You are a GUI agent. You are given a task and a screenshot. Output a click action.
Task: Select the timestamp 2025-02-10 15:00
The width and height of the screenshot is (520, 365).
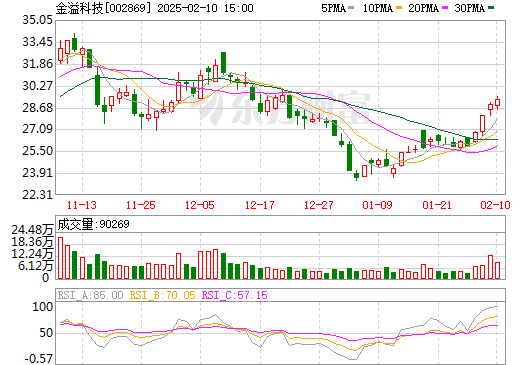(205, 8)
